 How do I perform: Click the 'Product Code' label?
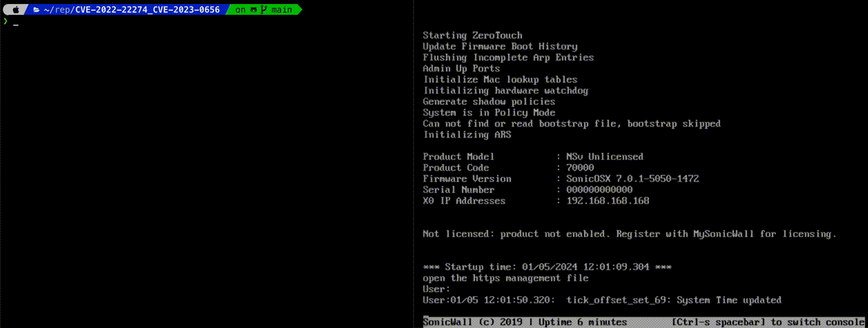[456, 168]
